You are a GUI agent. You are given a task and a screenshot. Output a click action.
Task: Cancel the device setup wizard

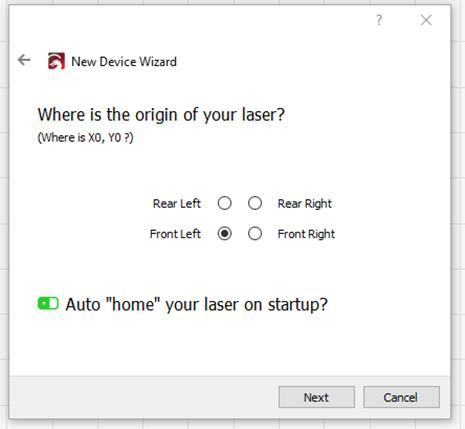pyautogui.click(x=401, y=397)
